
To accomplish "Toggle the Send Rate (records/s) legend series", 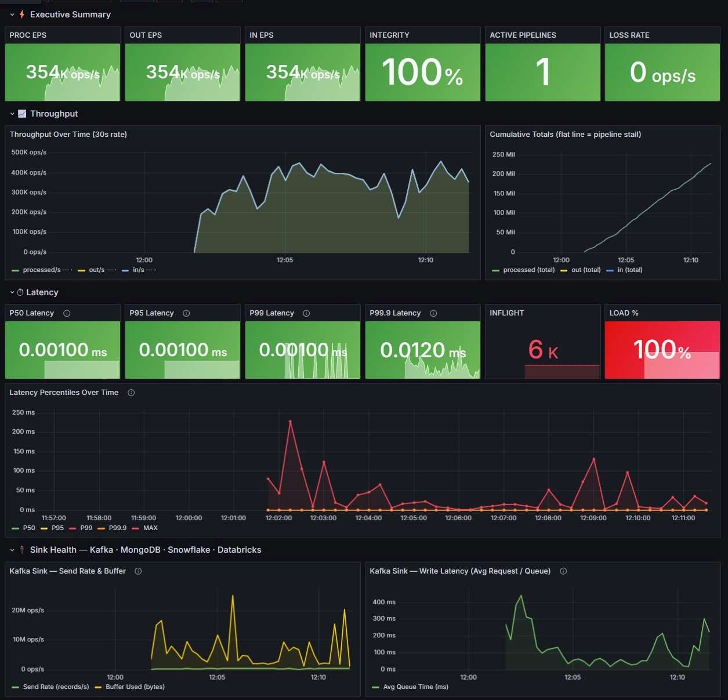I will tap(56, 687).
